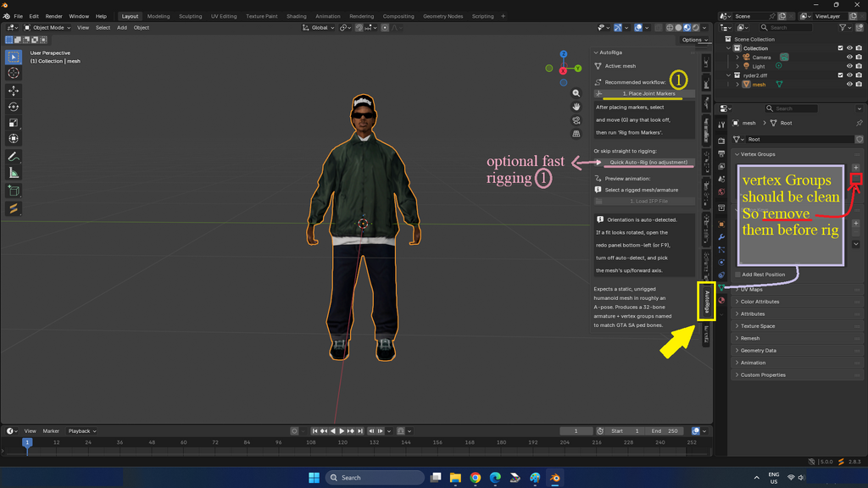Open the Object Mode dropdown
Screen dimensions: 868x488
(47, 28)
